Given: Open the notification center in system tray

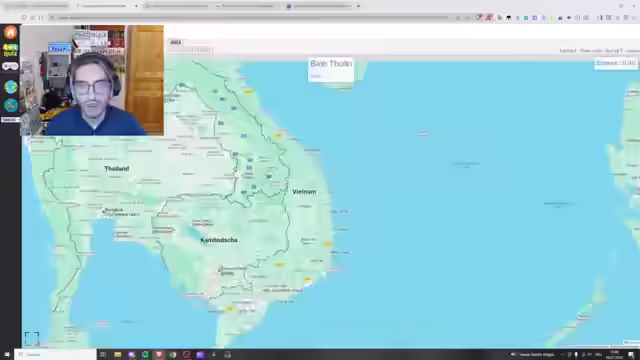Looking at the screenshot, I should coord(631,354).
